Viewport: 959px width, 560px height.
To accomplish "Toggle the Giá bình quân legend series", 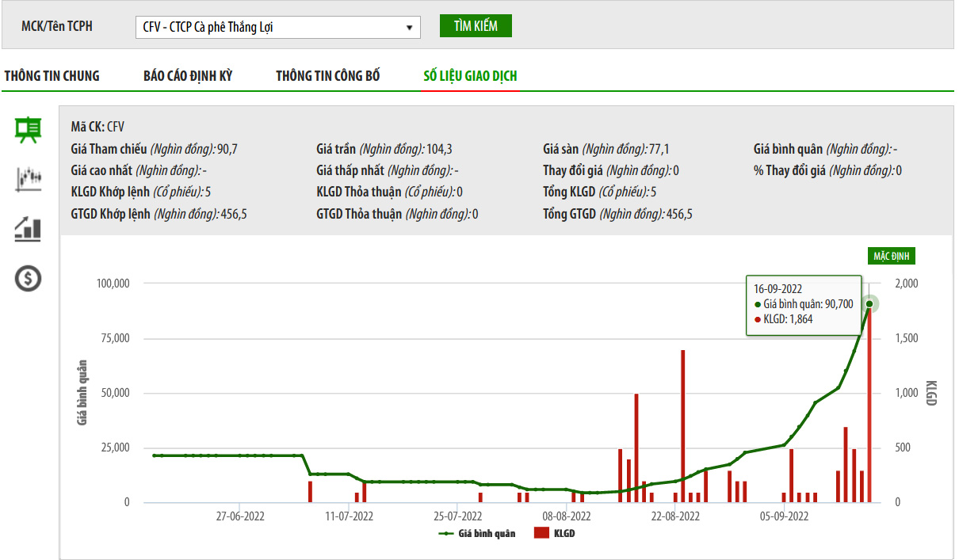I will [477, 533].
